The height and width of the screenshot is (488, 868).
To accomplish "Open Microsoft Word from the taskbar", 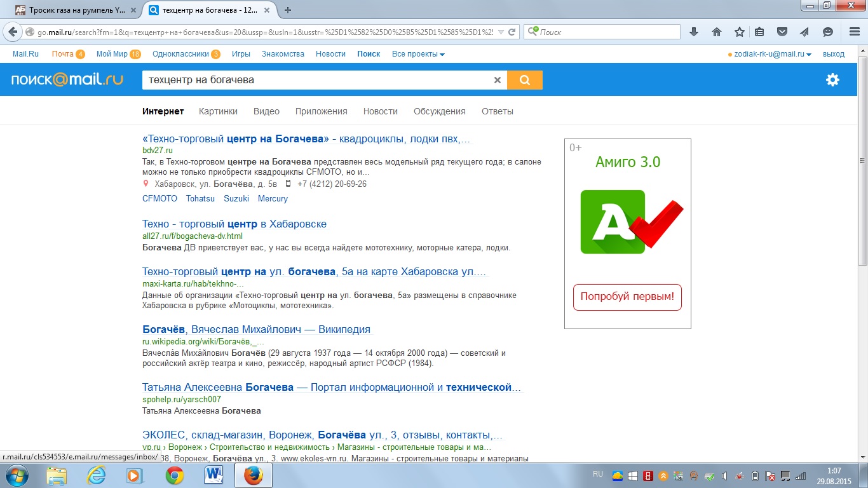I will tap(214, 475).
